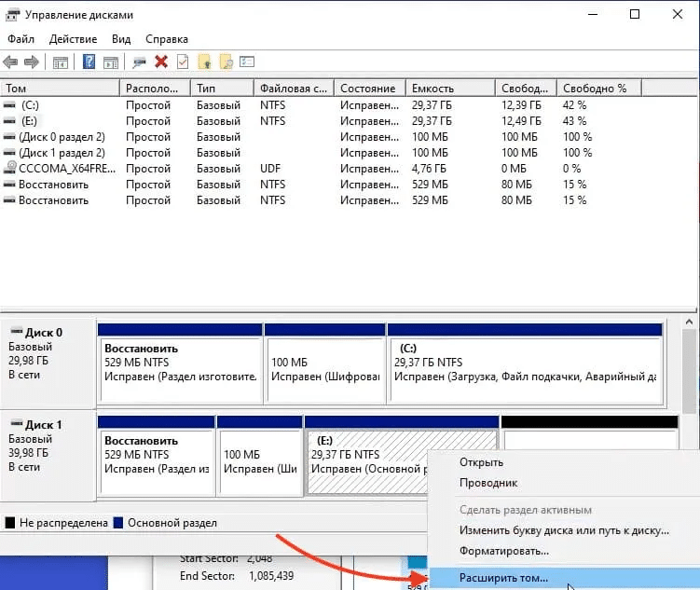This screenshot has width=700, height=590.
Task: Click the Forward arrow in toolbar
Action: click(x=32, y=62)
